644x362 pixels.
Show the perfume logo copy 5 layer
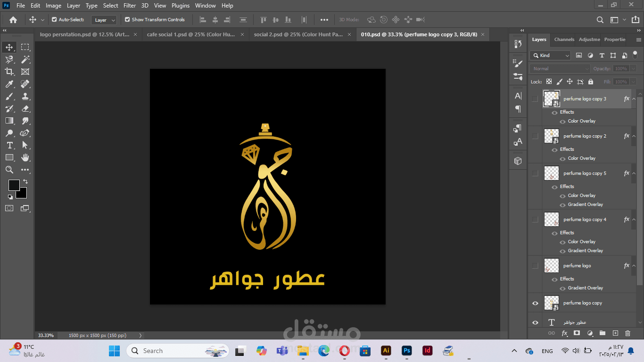535,173
